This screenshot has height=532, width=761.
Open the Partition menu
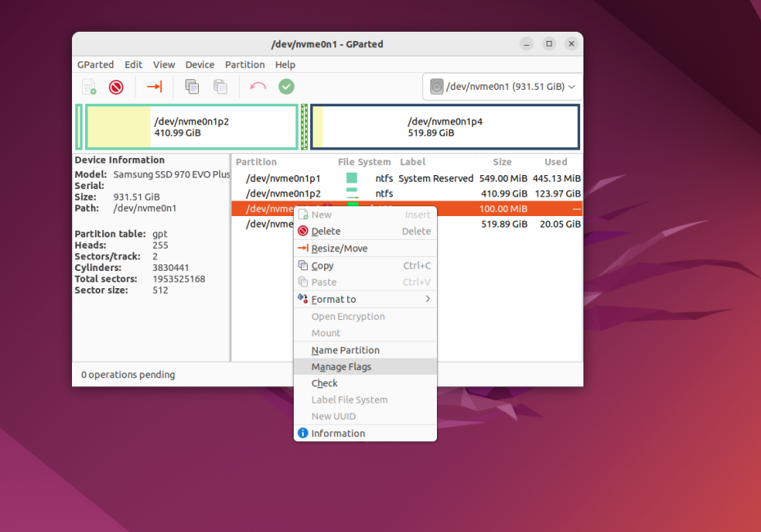pyautogui.click(x=245, y=65)
